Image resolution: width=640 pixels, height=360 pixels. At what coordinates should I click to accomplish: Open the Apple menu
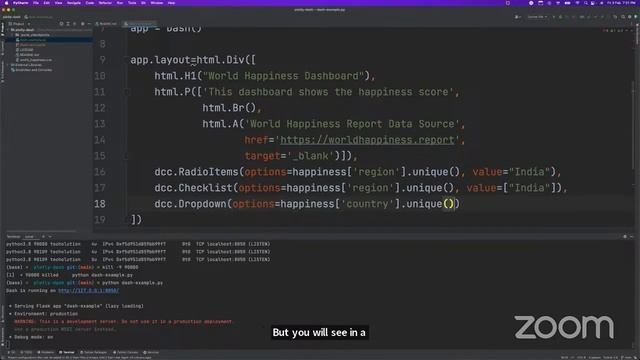(6, 3)
